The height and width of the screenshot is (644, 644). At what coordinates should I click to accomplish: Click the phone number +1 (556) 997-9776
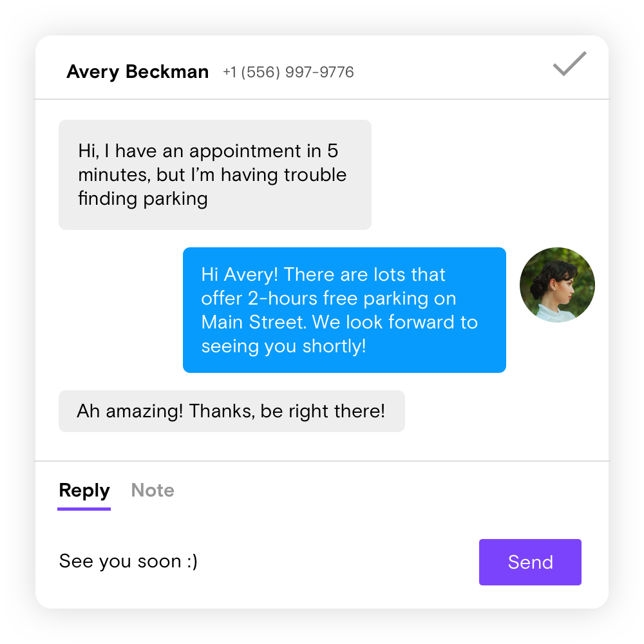tap(289, 72)
